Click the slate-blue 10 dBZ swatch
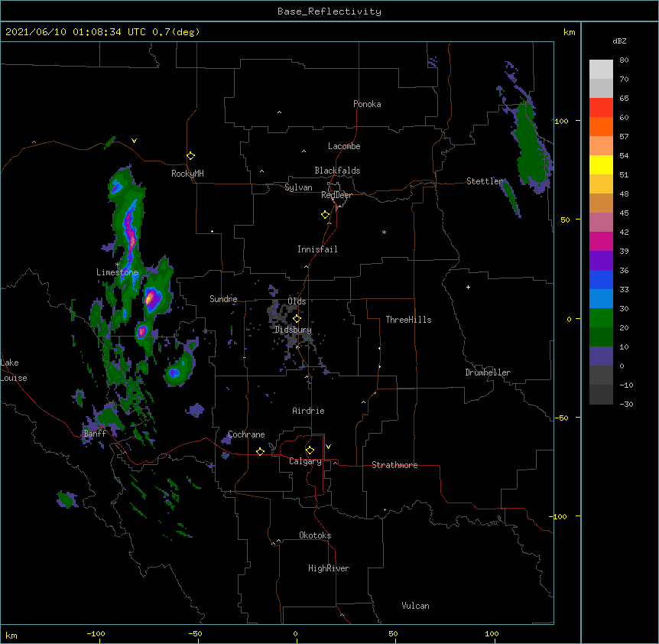Screen dimensions: 659x644 click(x=601, y=356)
